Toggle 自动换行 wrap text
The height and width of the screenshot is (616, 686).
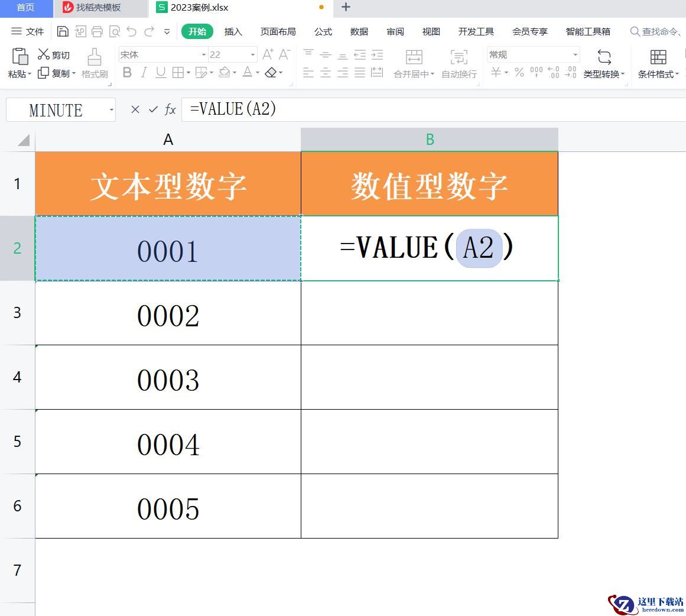459,63
